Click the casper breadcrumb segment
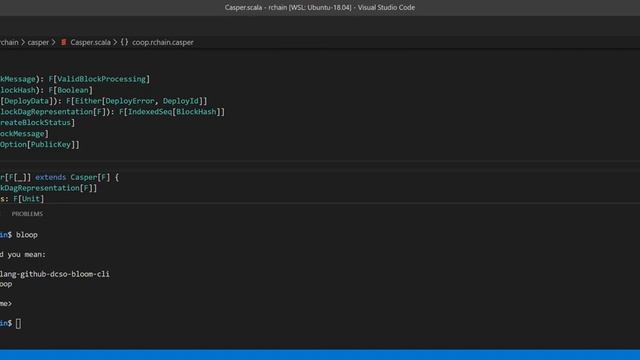This screenshot has height=360, width=640. pos(38,42)
